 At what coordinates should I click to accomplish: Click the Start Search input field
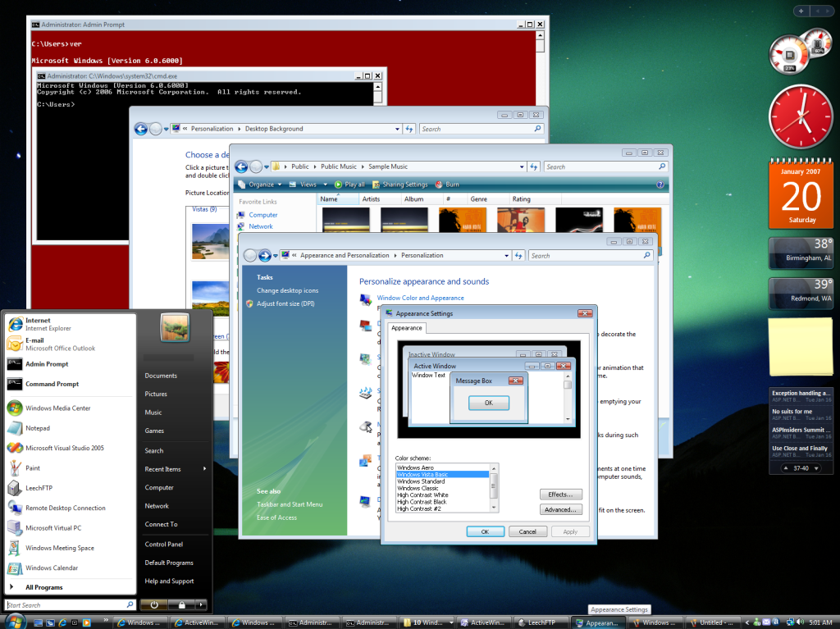66,605
